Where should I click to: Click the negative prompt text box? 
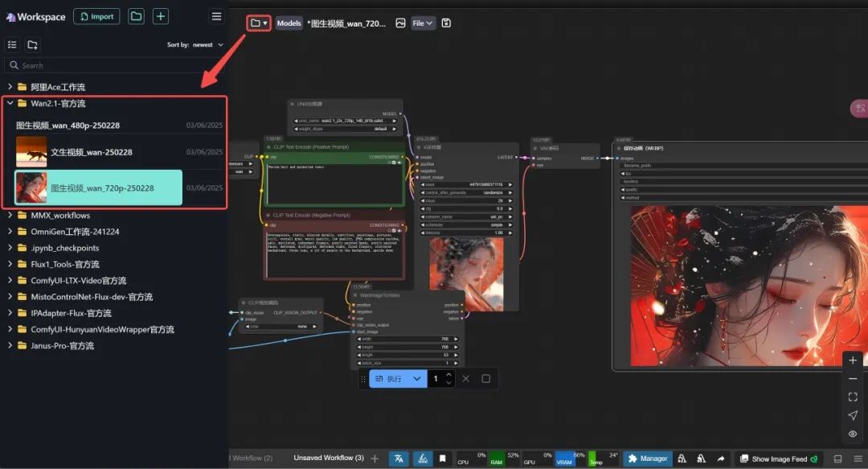click(334, 254)
